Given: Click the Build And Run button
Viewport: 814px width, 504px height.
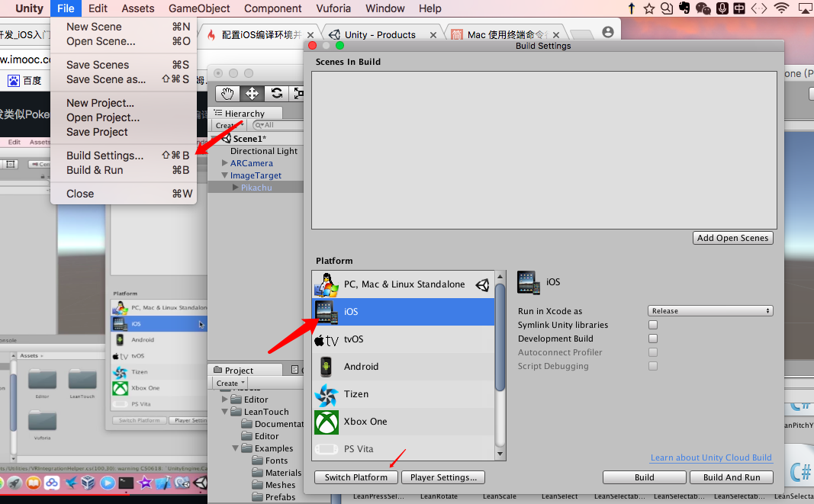Looking at the screenshot, I should [x=732, y=477].
